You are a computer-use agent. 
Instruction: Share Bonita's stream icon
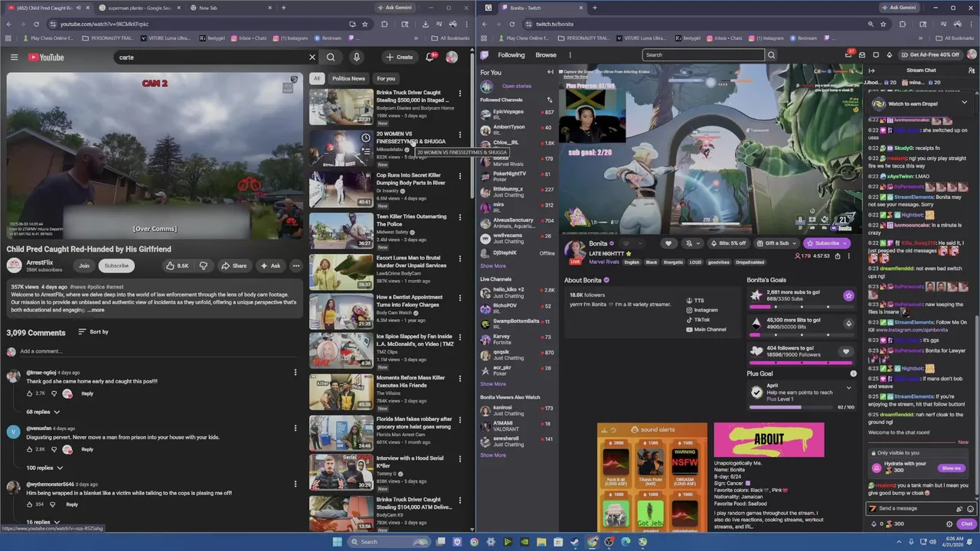(837, 256)
